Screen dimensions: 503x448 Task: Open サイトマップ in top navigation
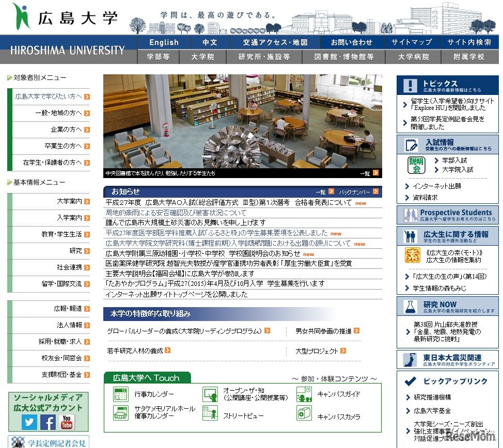[411, 42]
